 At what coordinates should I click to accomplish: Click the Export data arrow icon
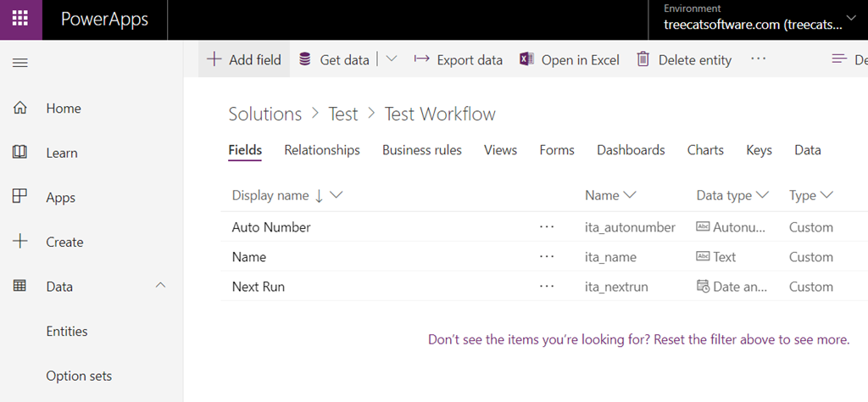(x=422, y=59)
